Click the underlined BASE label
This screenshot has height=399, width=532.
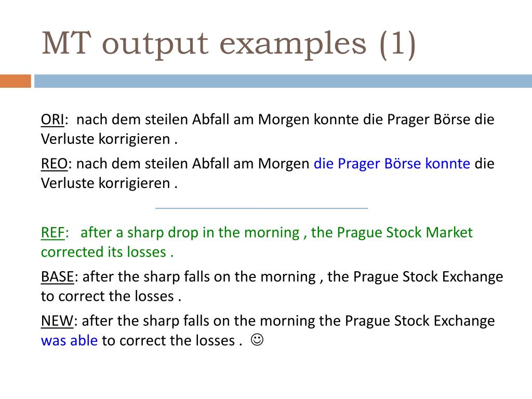pyautogui.click(x=57, y=277)
